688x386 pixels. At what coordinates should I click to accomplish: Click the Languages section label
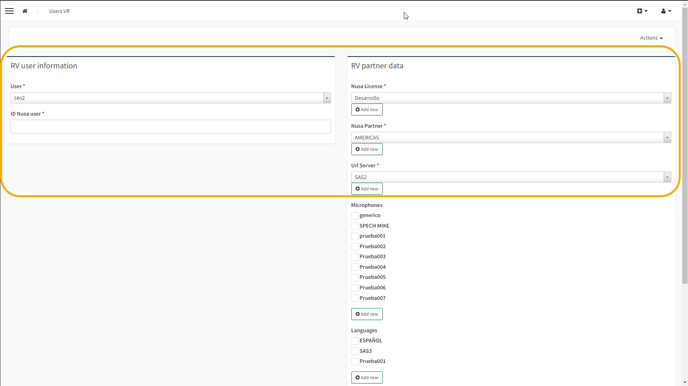point(364,330)
